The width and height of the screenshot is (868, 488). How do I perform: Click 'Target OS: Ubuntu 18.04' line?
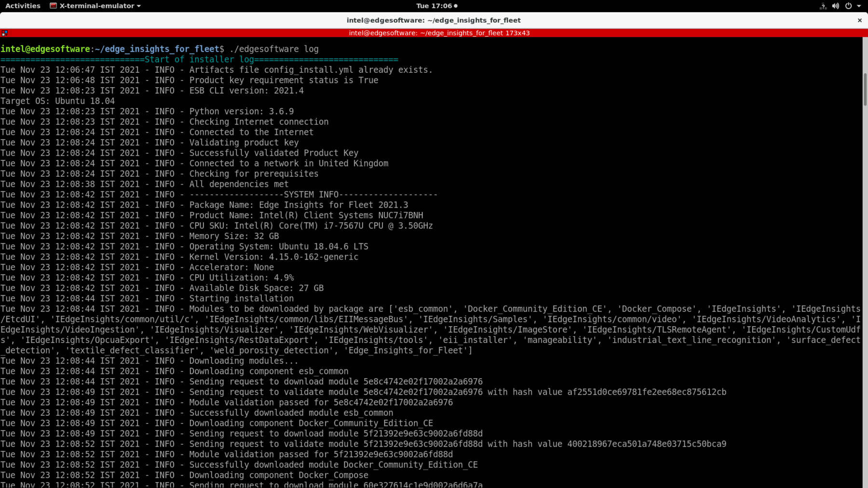click(57, 101)
